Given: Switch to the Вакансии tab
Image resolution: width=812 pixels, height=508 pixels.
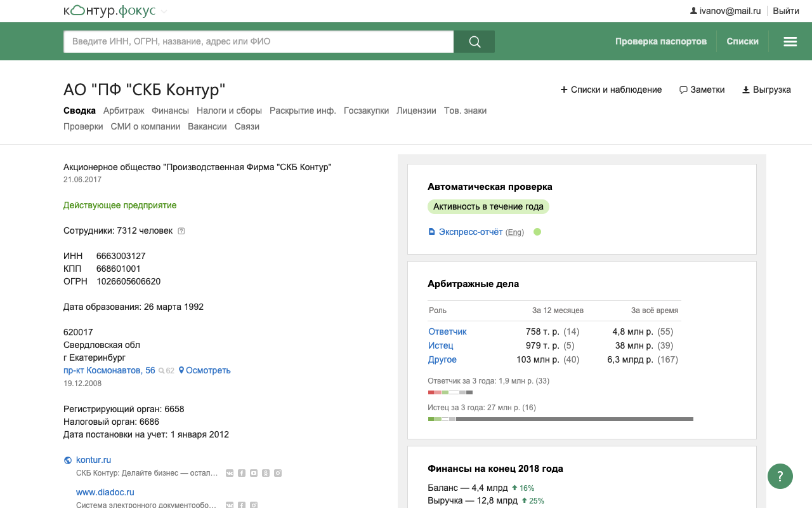Looking at the screenshot, I should (x=207, y=126).
